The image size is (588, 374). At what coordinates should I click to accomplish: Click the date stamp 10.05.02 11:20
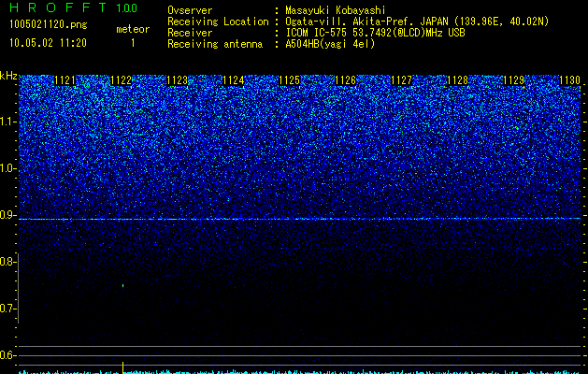coord(48,43)
